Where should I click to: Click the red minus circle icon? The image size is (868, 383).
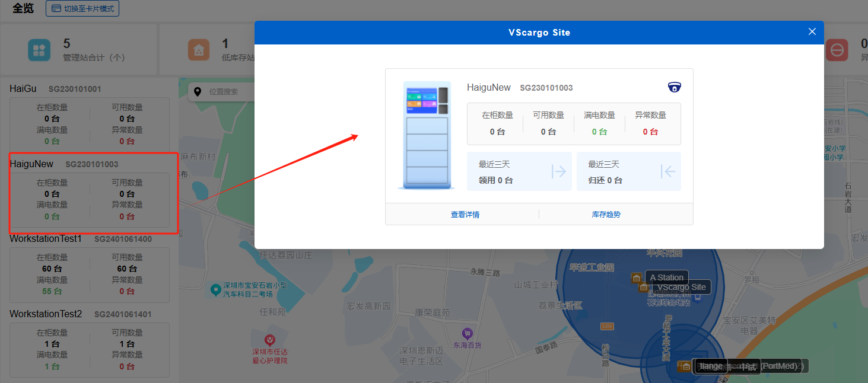click(837, 50)
